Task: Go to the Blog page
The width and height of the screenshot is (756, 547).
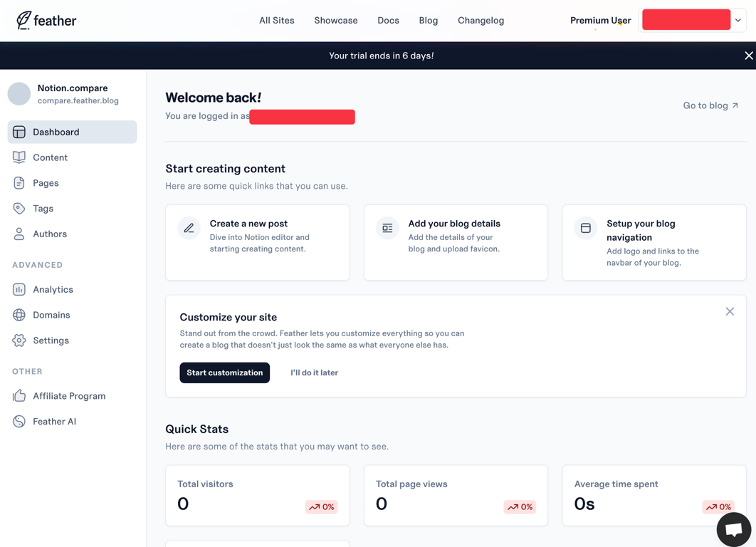Action: [x=428, y=20]
